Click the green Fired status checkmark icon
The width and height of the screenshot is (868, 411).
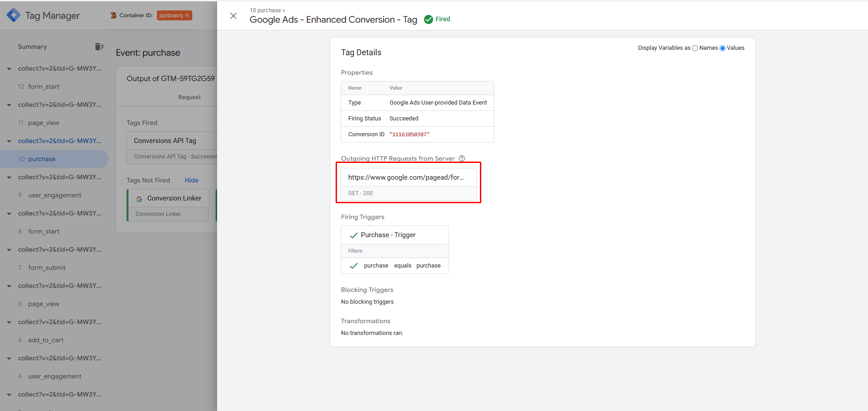tap(428, 19)
